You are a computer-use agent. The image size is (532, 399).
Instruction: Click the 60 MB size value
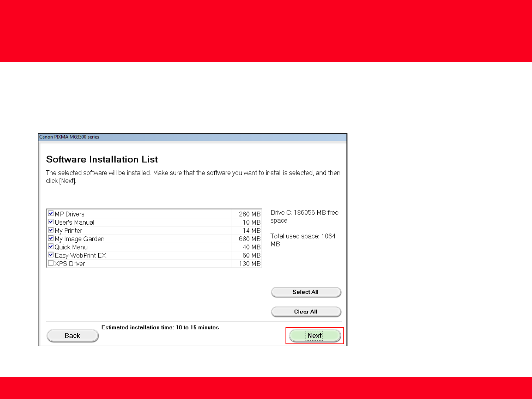pyautogui.click(x=252, y=255)
